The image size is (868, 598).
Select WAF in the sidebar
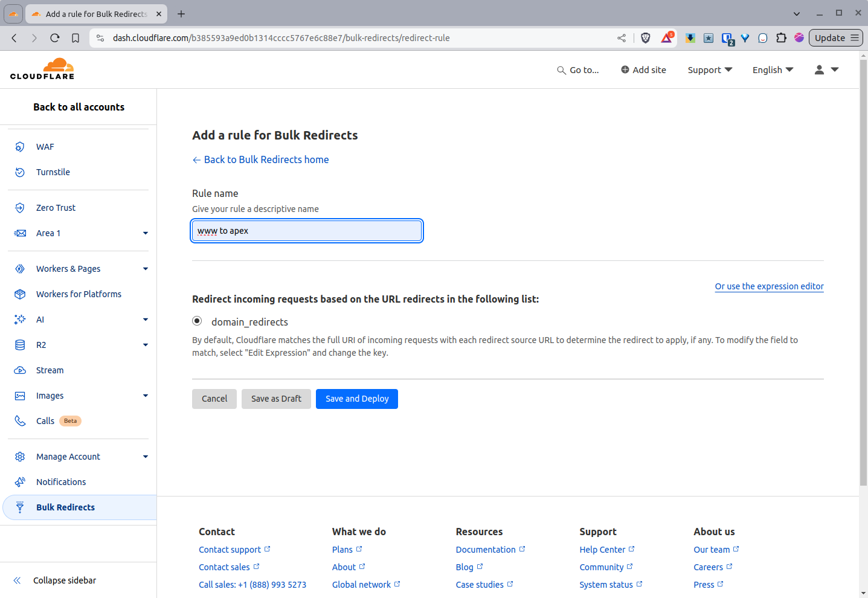(45, 146)
